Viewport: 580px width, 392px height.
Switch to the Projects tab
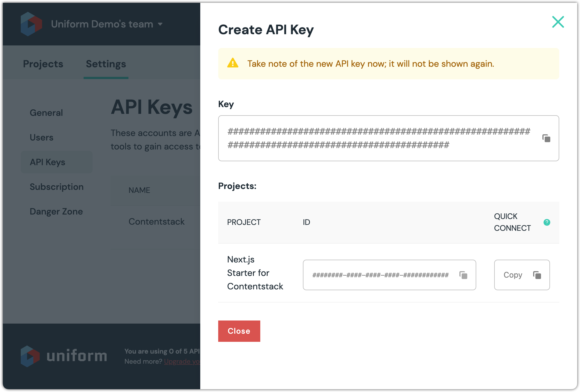tap(43, 64)
